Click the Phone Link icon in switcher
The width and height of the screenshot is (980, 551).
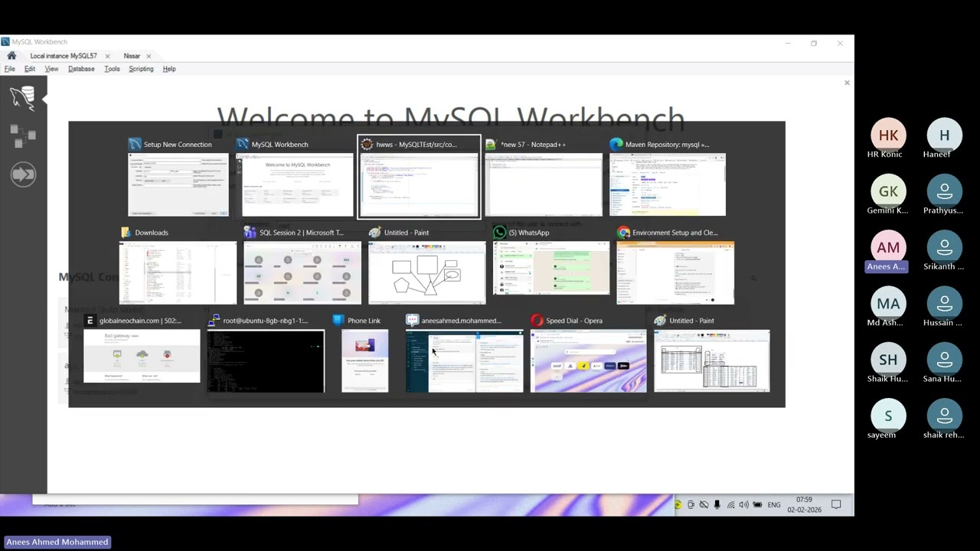coord(338,321)
